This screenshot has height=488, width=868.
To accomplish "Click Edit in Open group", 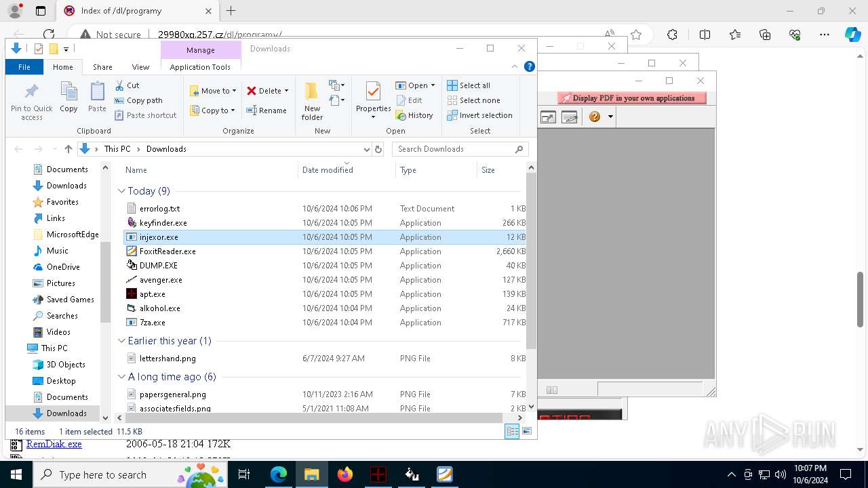I will (410, 100).
